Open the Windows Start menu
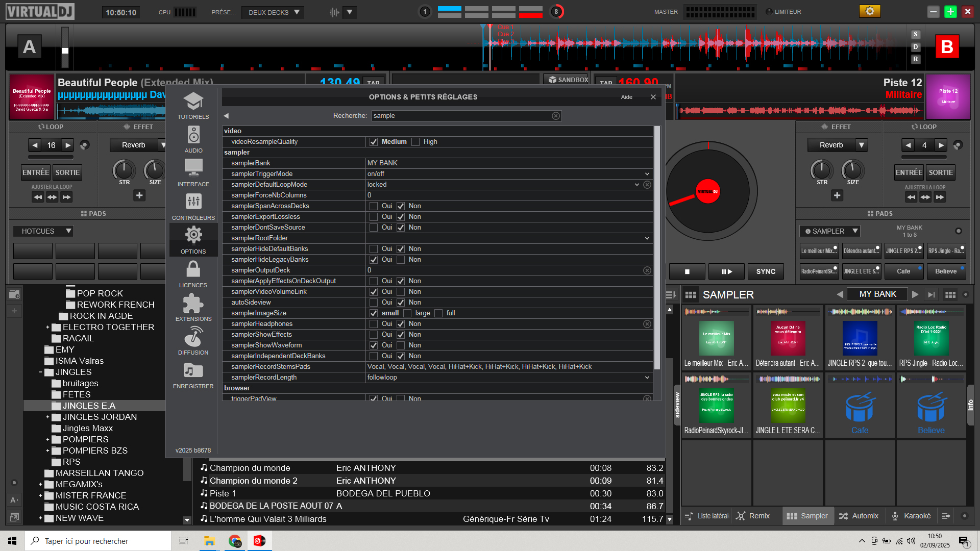 tap(12, 541)
